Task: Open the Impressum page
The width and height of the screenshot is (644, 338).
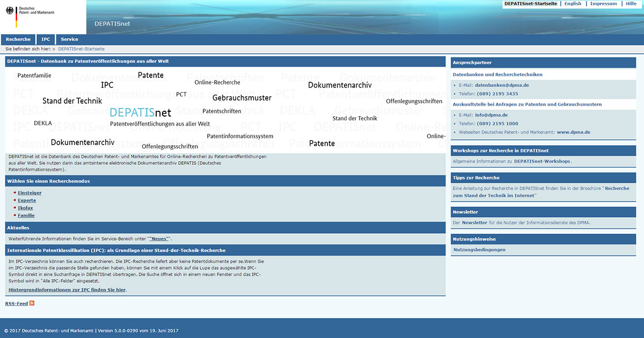Action: point(603,4)
